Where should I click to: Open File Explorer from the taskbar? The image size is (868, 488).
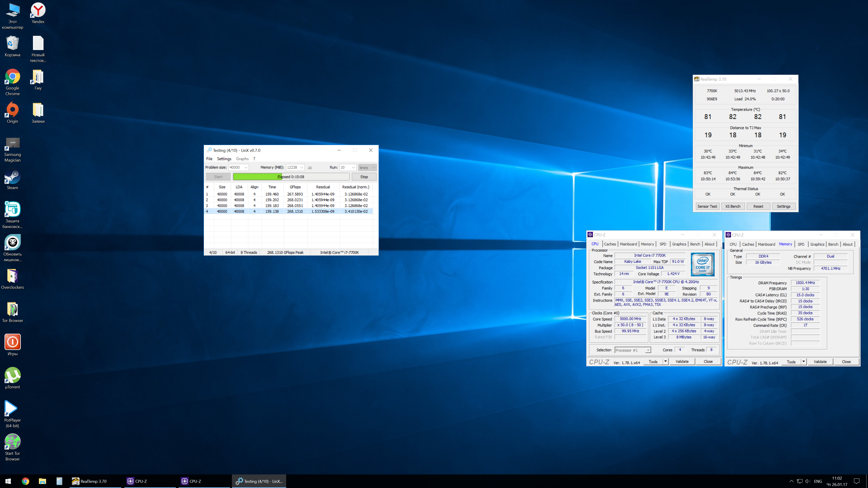click(x=42, y=481)
